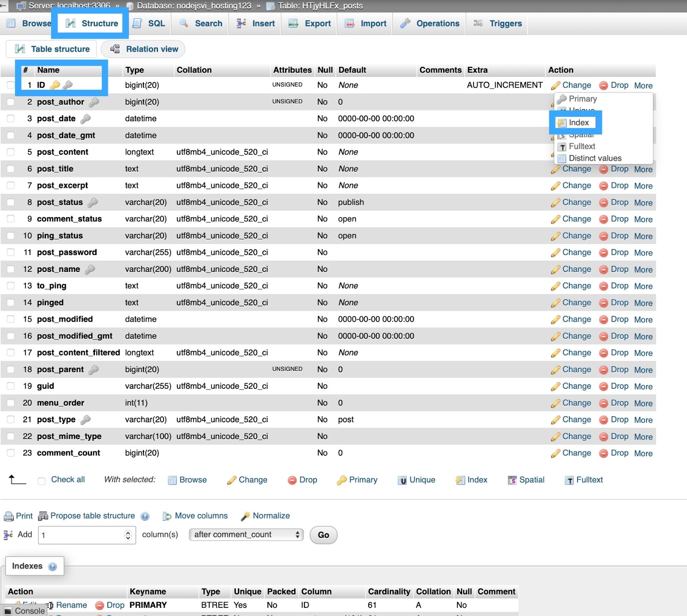
Task: Open More options for menu_order row
Action: click(x=643, y=403)
